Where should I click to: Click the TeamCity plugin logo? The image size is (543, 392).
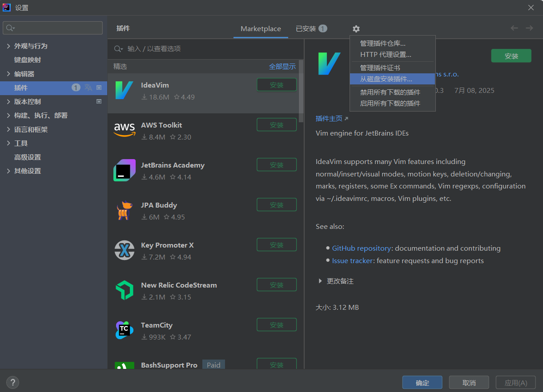tap(124, 330)
